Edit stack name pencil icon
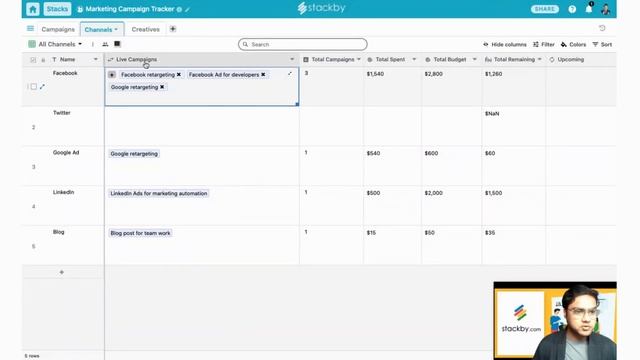640x360 pixels. coord(187,9)
